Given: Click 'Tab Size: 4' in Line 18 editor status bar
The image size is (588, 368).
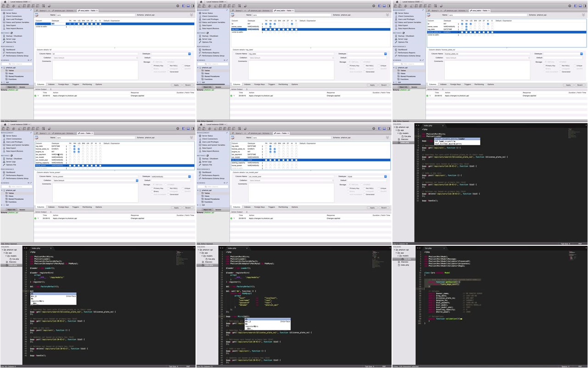Looking at the screenshot, I should point(174,366).
